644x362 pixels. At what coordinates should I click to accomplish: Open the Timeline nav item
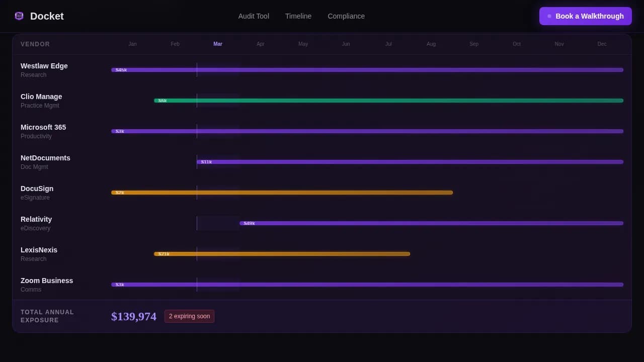298,16
